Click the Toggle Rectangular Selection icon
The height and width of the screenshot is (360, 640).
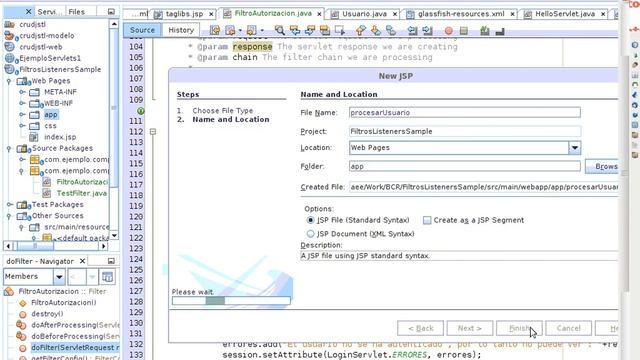[340, 30]
